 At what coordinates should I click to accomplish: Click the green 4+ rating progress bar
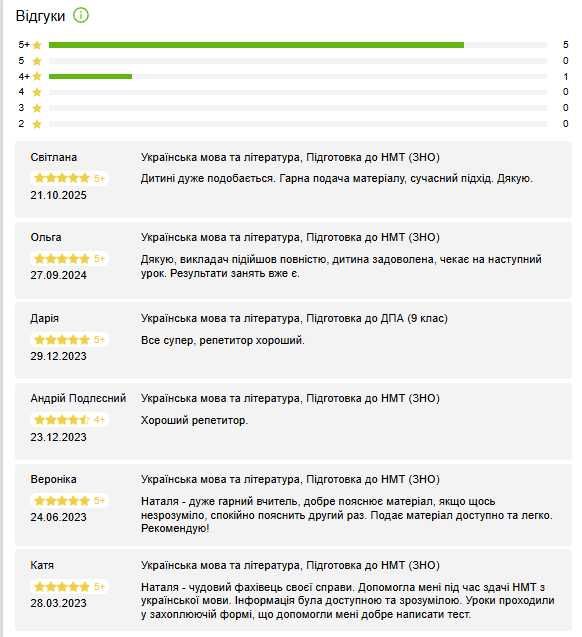(90, 76)
